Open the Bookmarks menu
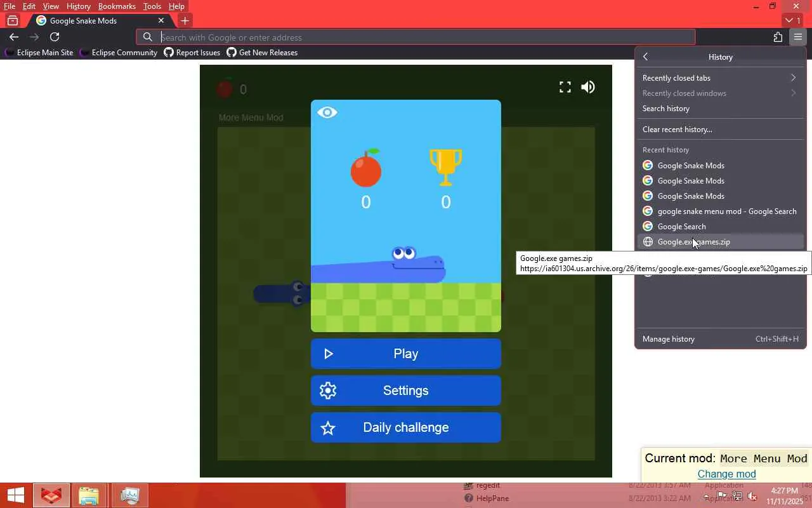This screenshot has width=812, height=508. [x=117, y=6]
